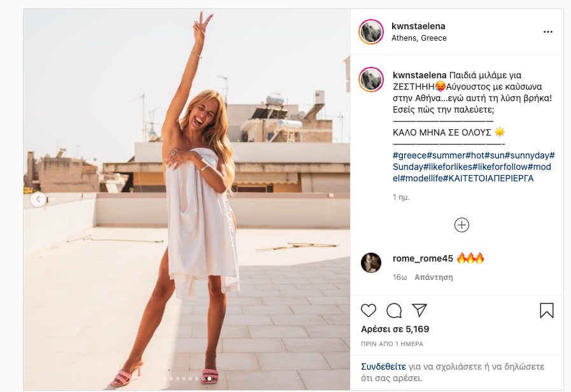Open the #modellife hashtag
Screen dimensions: 571x392
coord(421,178)
